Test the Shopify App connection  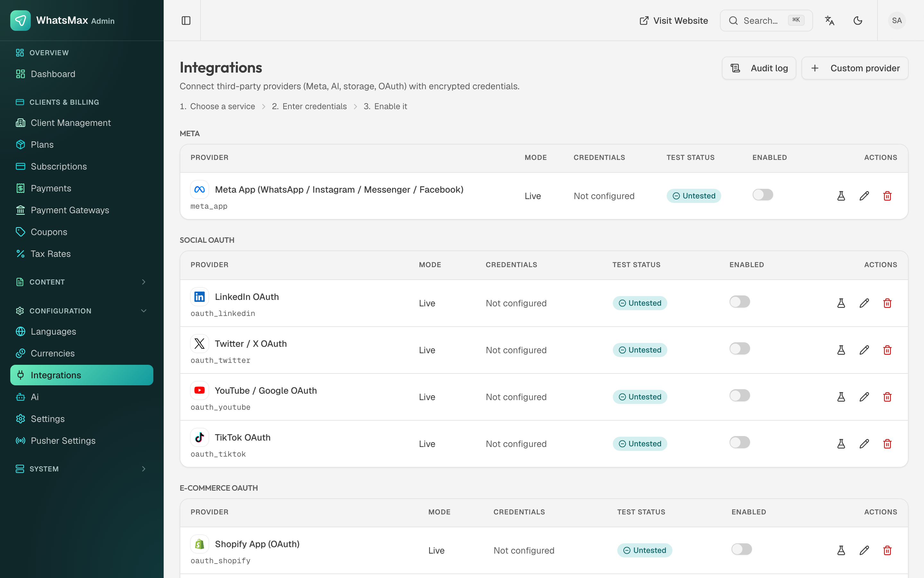click(841, 550)
